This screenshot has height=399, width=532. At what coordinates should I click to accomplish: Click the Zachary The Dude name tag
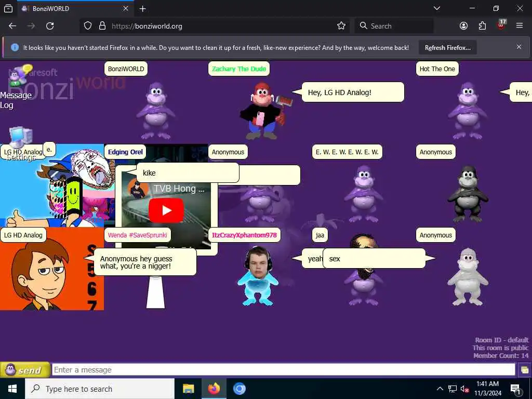(x=239, y=69)
